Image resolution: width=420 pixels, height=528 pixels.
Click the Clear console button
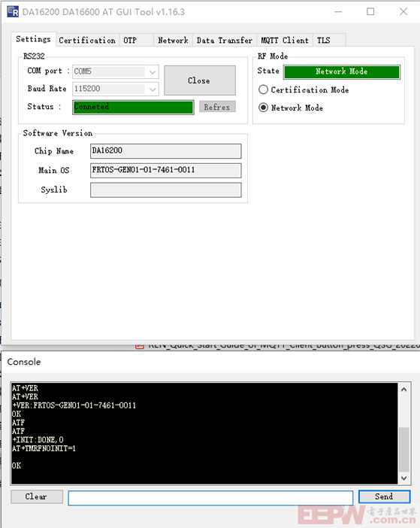(x=37, y=496)
